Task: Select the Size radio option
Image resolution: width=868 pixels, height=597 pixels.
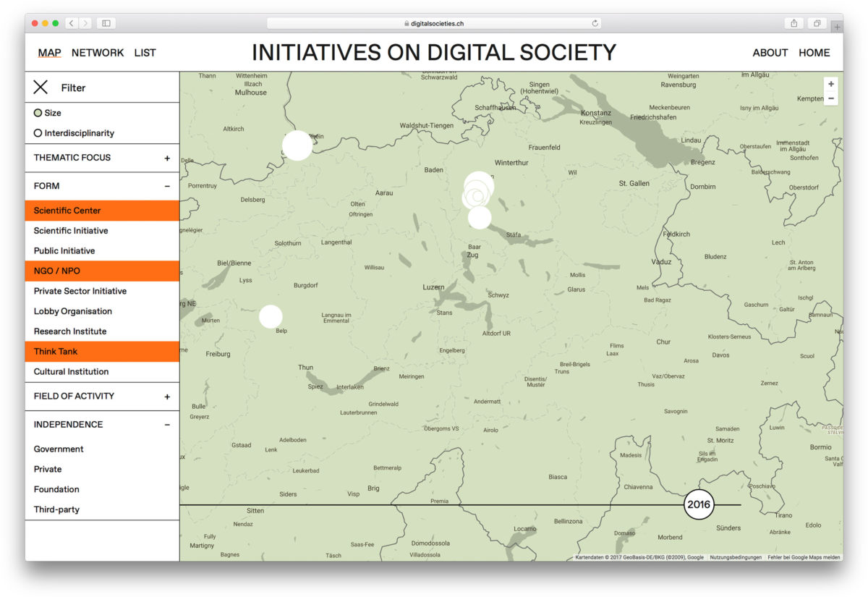Action: pos(38,113)
